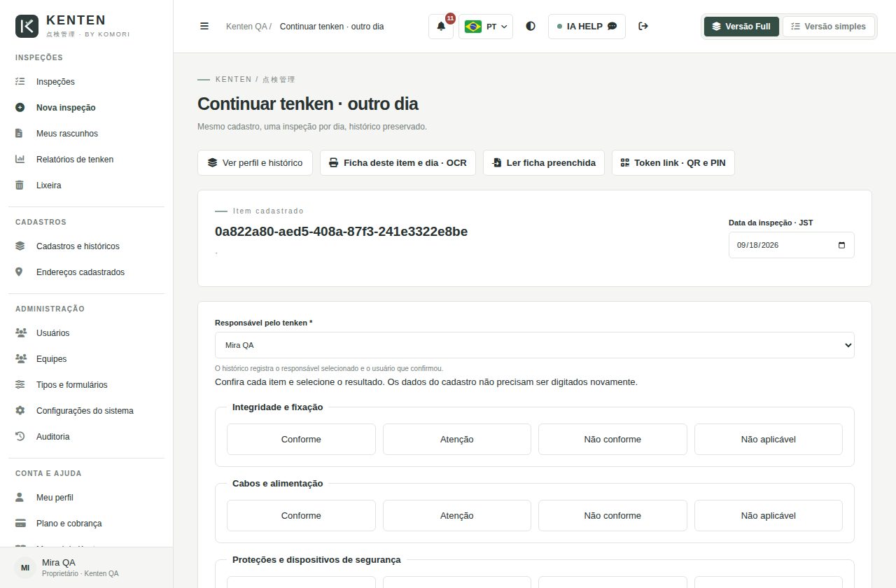Click the Equipes group icon
Image resolution: width=896 pixels, height=588 pixels.
point(20,359)
